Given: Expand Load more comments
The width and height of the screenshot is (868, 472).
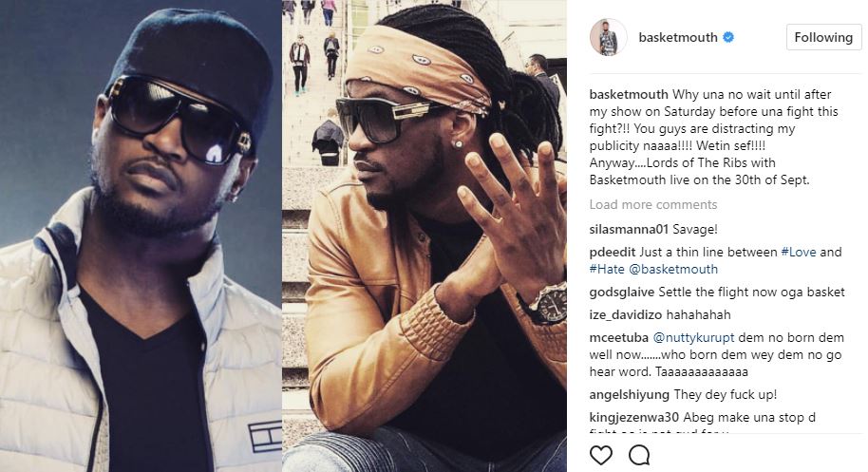Looking at the screenshot, I should 653,204.
